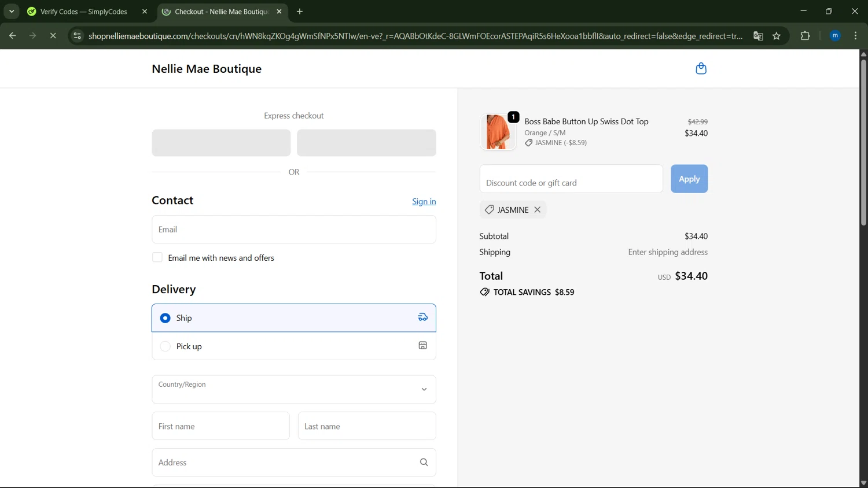
Task: Focus the Email input field
Action: 294,230
